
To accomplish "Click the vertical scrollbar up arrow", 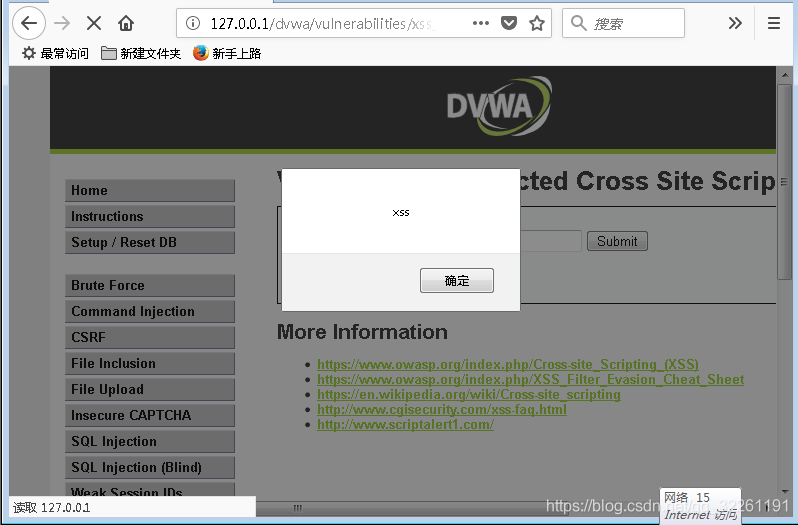I will [x=784, y=75].
